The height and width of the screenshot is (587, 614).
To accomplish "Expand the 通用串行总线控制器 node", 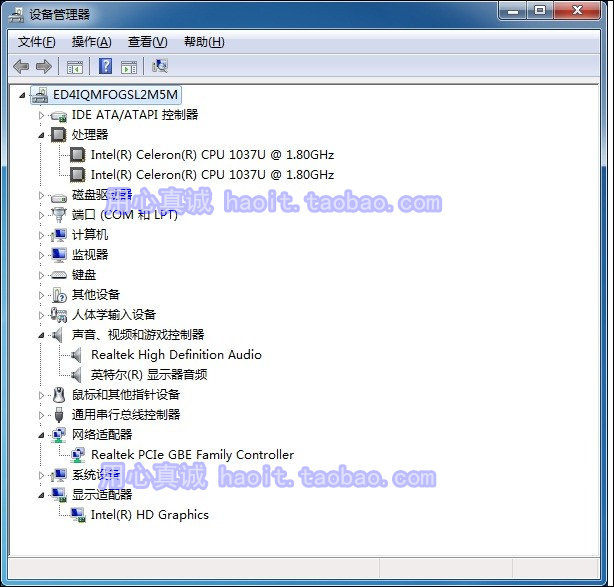I will tap(41, 415).
